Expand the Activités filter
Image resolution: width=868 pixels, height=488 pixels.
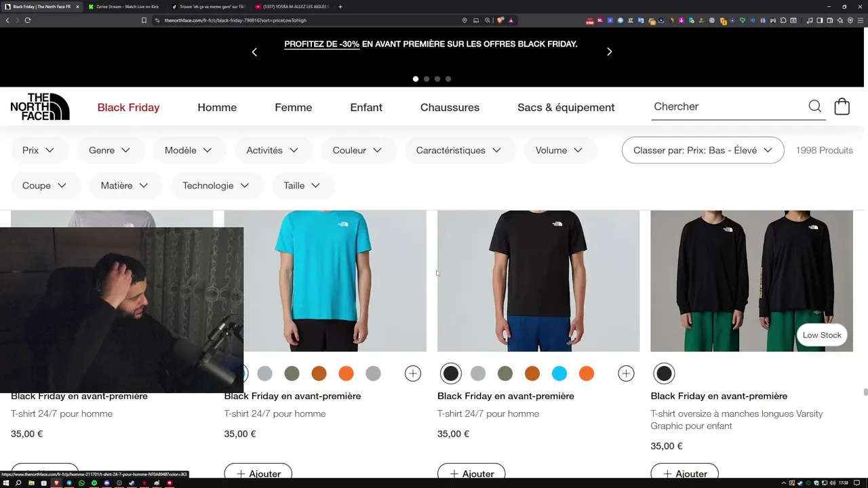click(x=273, y=150)
